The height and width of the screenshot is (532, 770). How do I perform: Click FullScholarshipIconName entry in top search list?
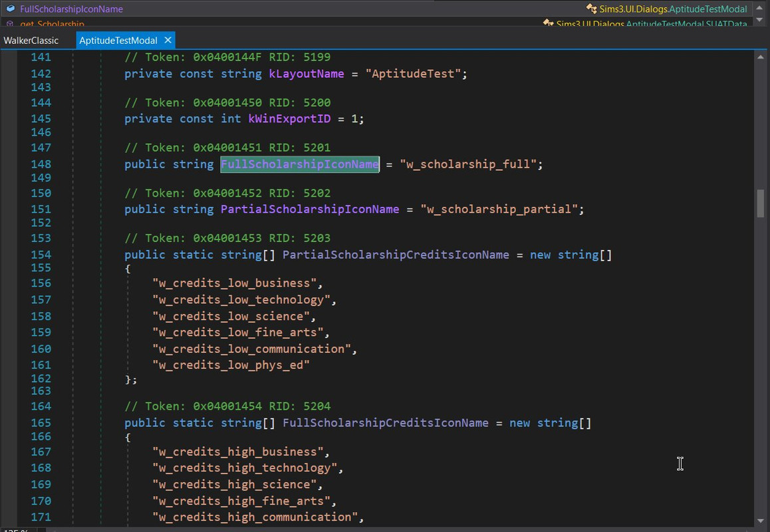72,9
